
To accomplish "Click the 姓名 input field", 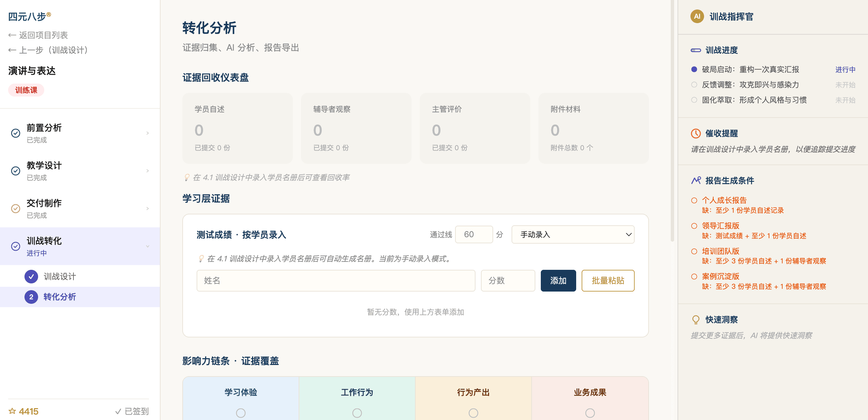I will (336, 280).
